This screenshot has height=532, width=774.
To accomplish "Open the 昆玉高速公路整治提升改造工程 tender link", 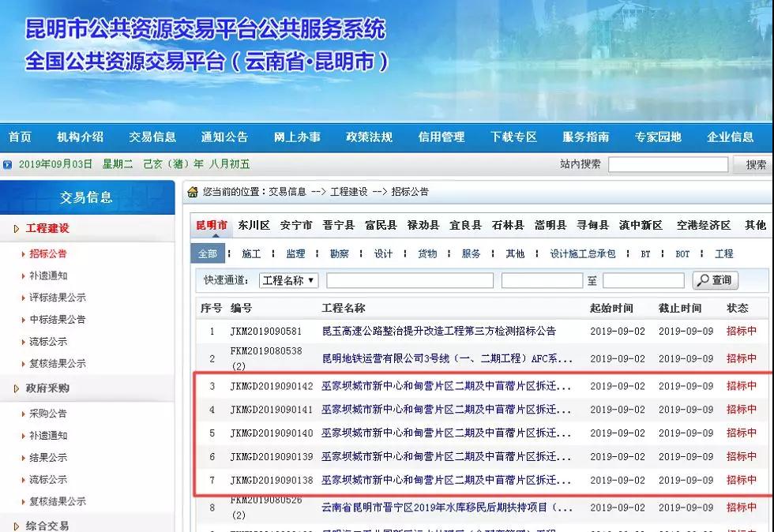I will [x=438, y=332].
